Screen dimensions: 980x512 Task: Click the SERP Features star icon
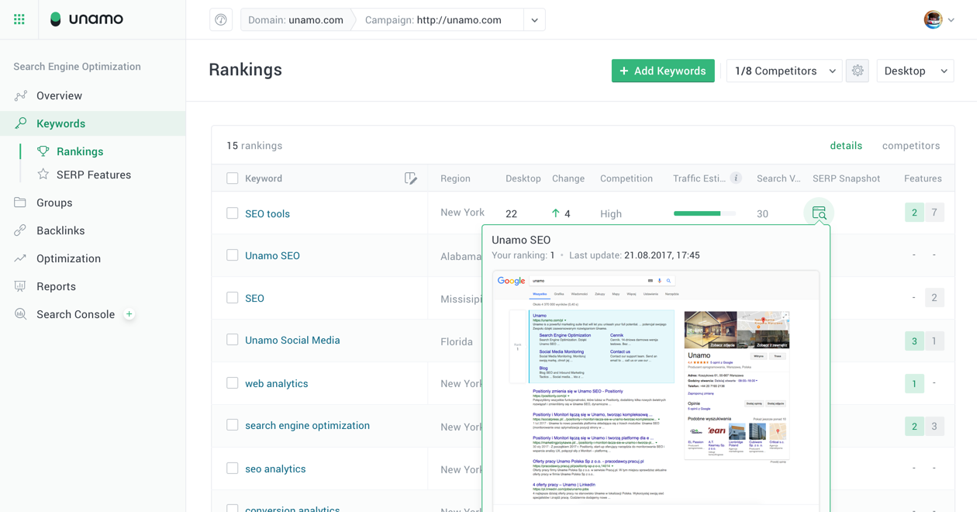click(x=43, y=175)
